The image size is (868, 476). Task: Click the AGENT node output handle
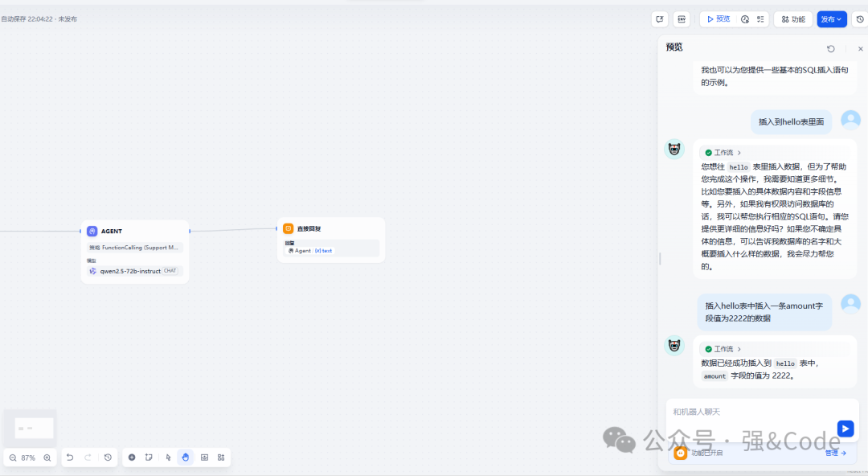point(190,231)
